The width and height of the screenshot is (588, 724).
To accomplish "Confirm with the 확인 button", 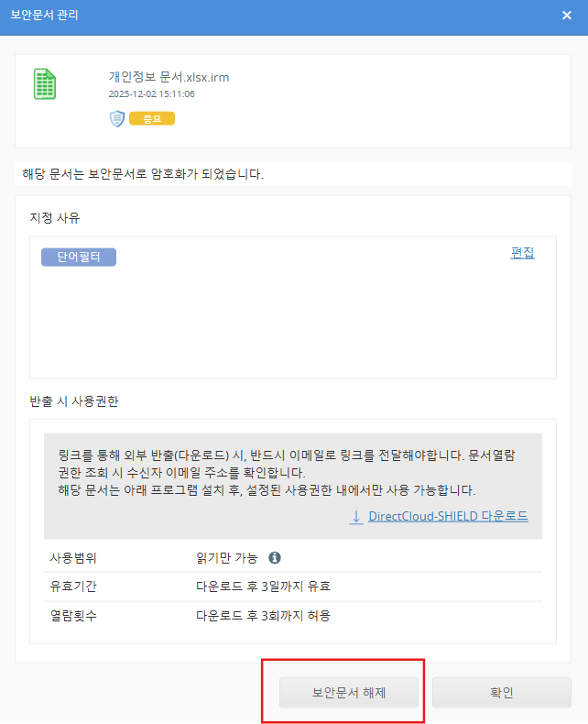I will pos(502,693).
